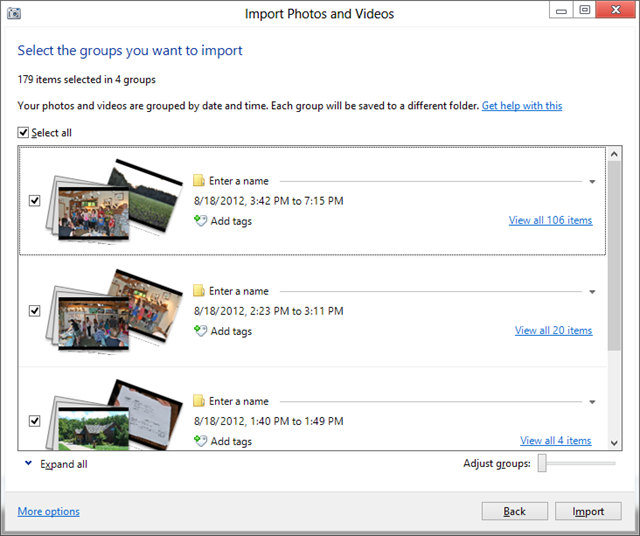This screenshot has height=536, width=640.
Task: Click the tag icon in the 1:40 PM group
Action: (x=200, y=441)
